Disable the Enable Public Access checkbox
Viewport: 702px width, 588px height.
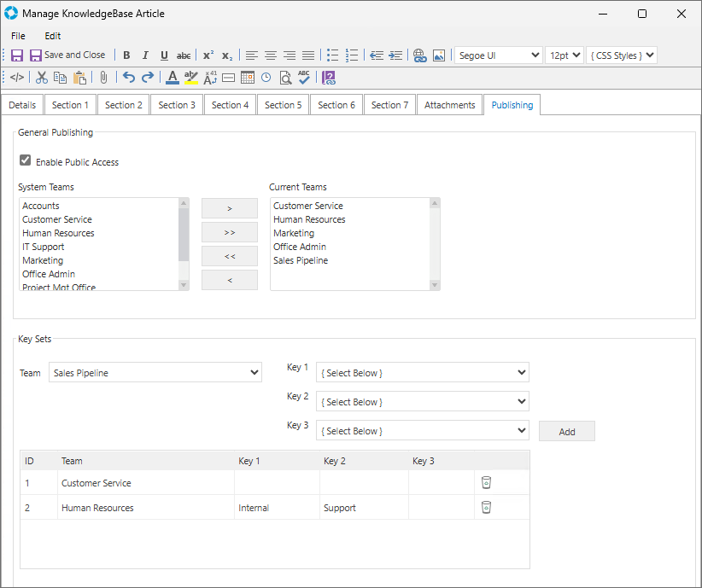pyautogui.click(x=26, y=160)
